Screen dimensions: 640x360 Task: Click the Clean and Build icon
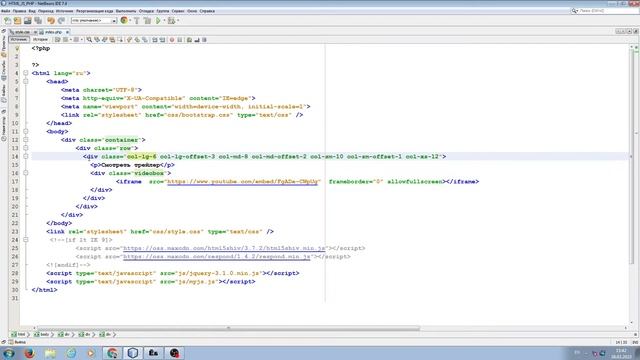147,20
